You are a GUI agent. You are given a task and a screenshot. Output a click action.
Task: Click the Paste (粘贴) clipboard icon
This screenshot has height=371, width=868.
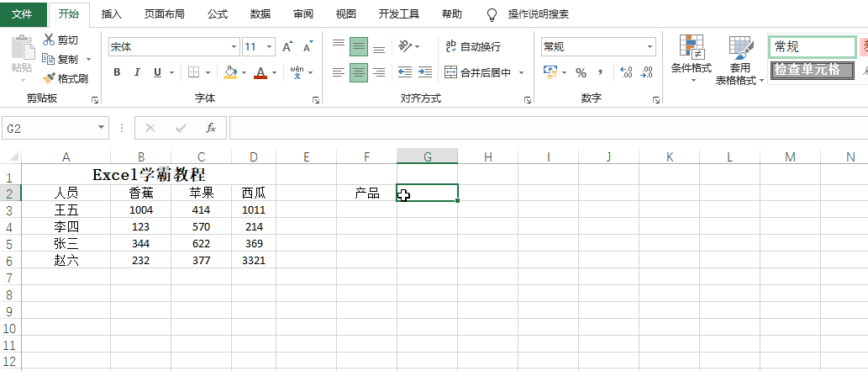[x=22, y=48]
